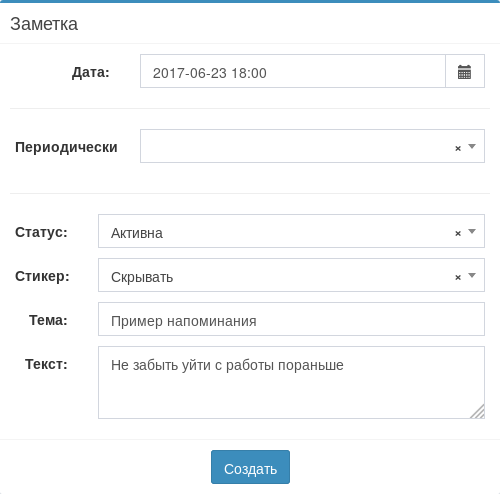Click the Периодически label
This screenshot has height=494, width=500.
click(66, 147)
